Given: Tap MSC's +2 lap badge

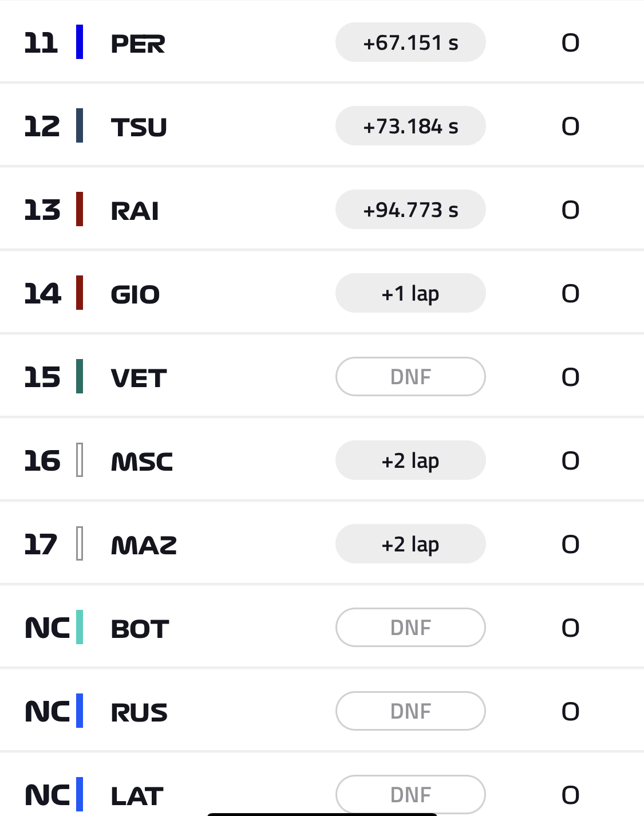Looking at the screenshot, I should click(x=410, y=460).
